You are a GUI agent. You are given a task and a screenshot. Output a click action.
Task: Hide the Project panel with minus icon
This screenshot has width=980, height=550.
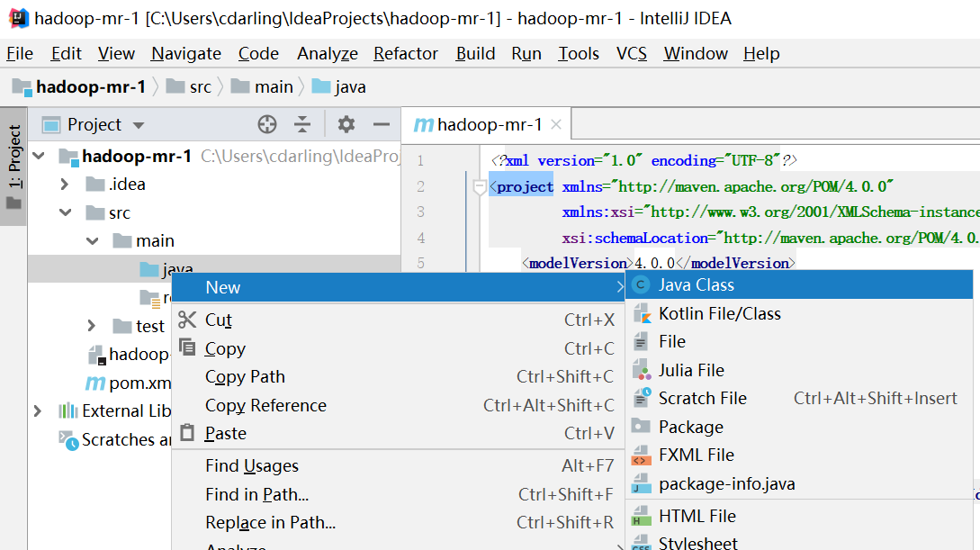(382, 124)
